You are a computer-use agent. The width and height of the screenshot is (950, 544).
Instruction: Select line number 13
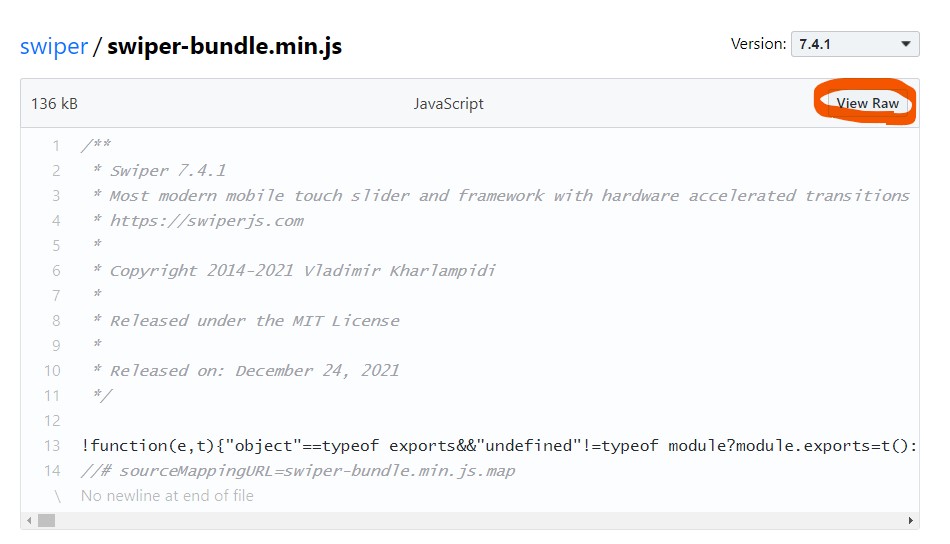coord(52,446)
